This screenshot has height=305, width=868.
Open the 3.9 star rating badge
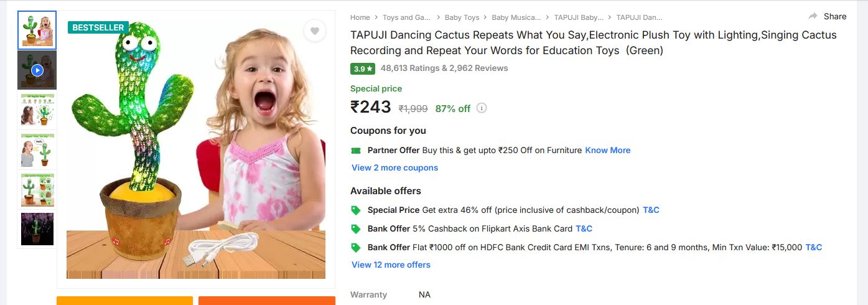pos(363,68)
